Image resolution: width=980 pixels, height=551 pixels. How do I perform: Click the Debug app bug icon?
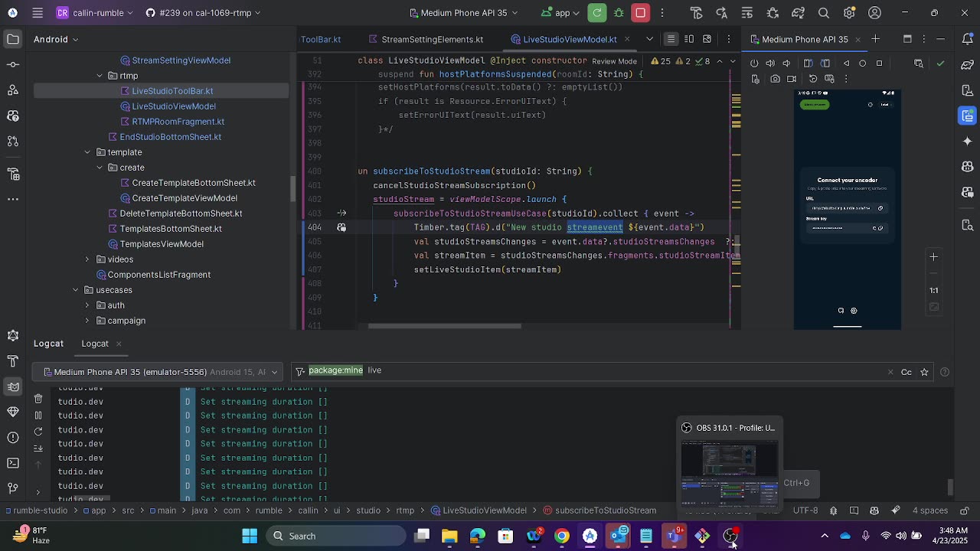(619, 13)
